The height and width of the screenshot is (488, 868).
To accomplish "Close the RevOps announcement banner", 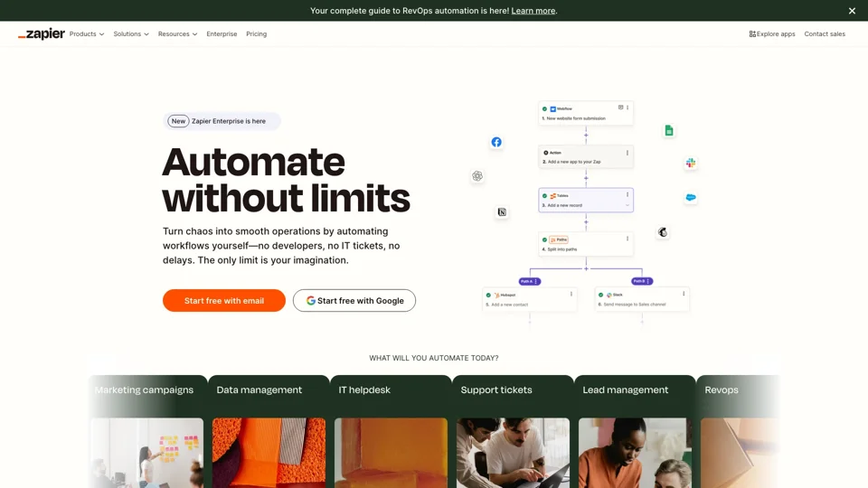I will pyautogui.click(x=852, y=11).
